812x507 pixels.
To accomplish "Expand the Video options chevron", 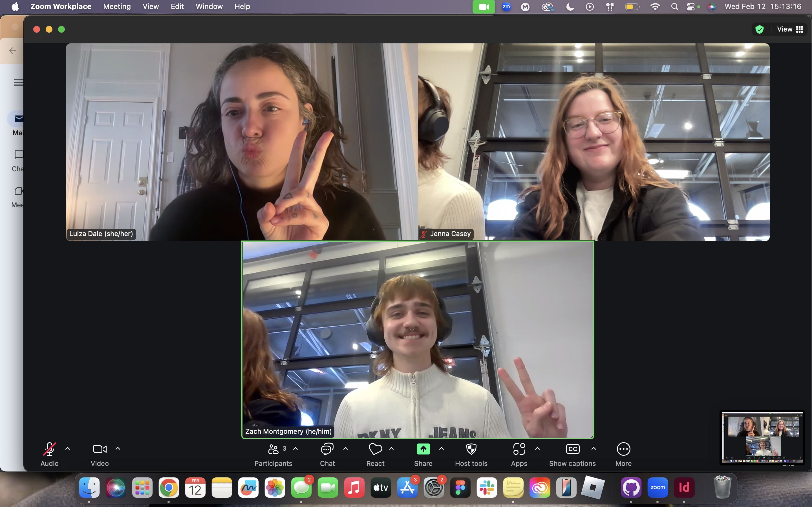I will (x=118, y=449).
